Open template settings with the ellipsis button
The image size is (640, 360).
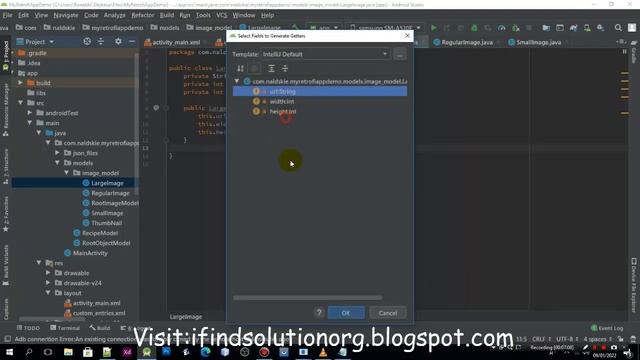[x=400, y=54]
